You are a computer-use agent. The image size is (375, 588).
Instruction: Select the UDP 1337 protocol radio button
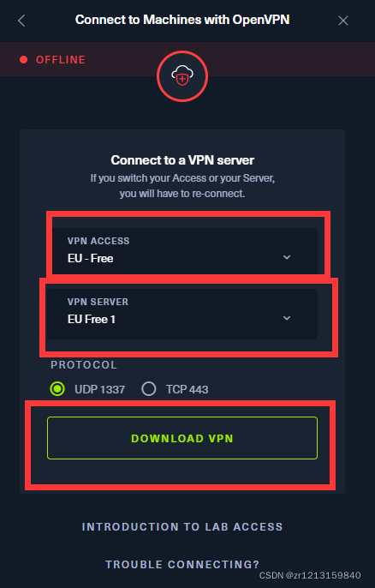click(57, 389)
